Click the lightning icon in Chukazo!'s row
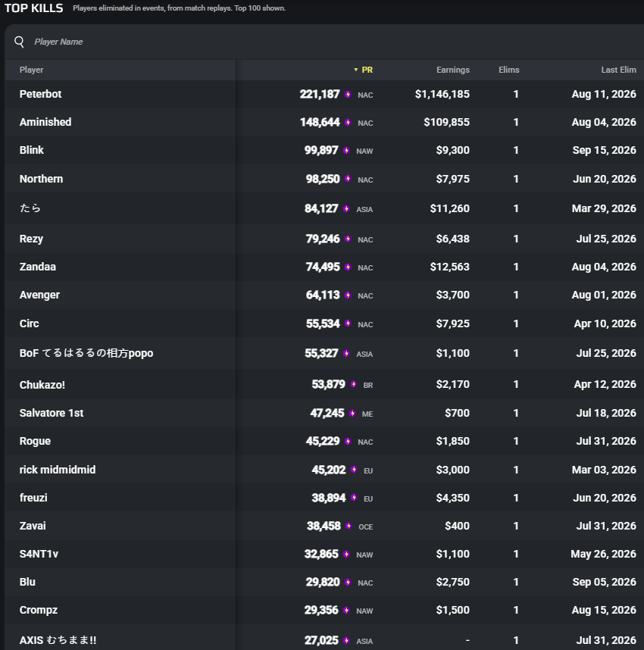This screenshot has height=650, width=644. 353,384
